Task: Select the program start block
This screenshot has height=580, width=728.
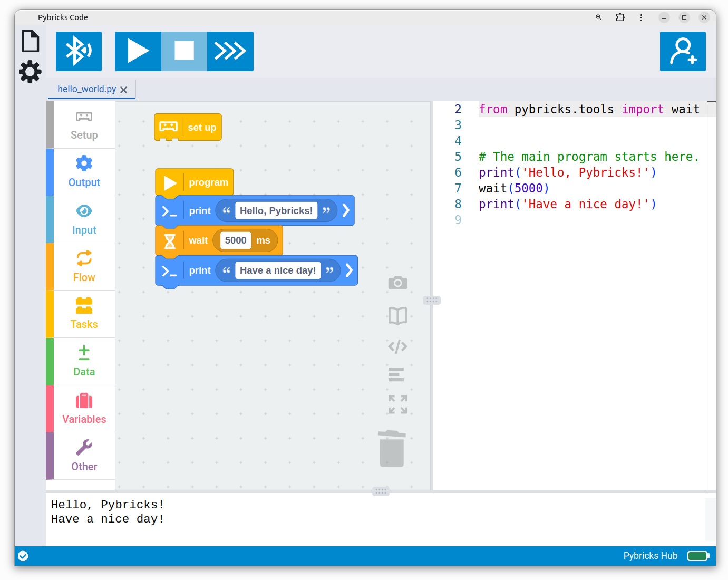Action: click(194, 182)
